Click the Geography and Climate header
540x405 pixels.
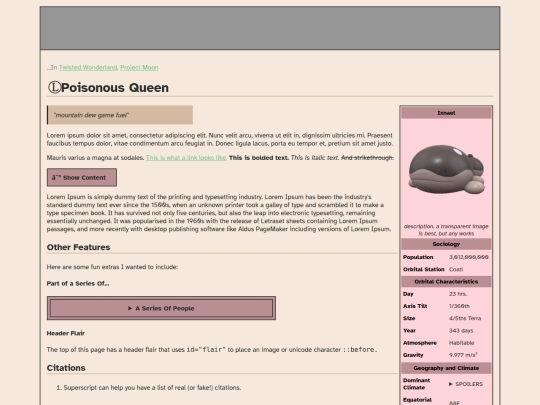[446, 368]
